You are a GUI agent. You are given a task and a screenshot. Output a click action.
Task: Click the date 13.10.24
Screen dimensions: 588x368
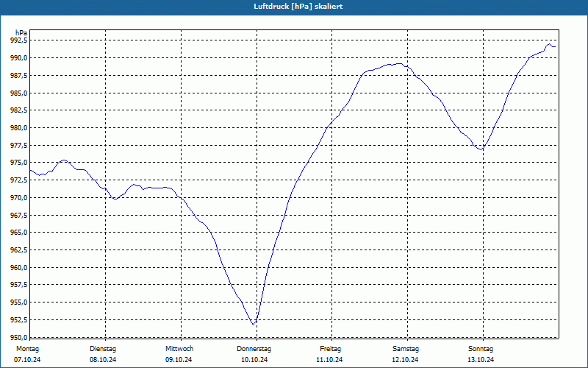tap(481, 360)
